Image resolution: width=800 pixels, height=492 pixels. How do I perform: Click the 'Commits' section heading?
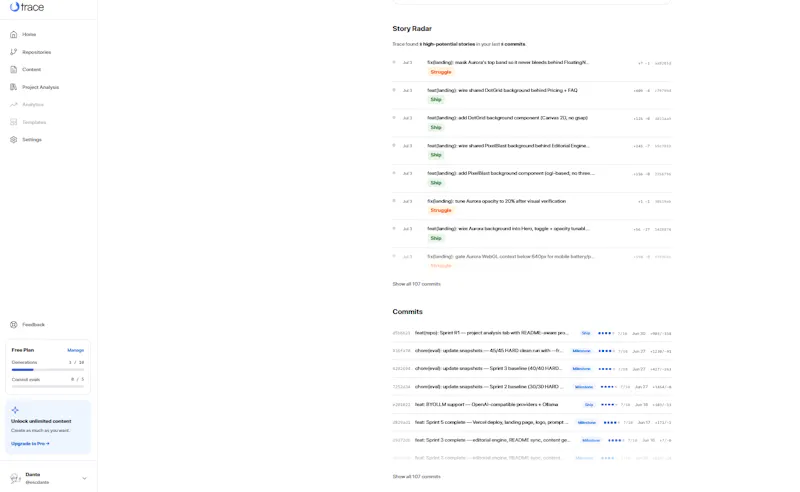[407, 311]
